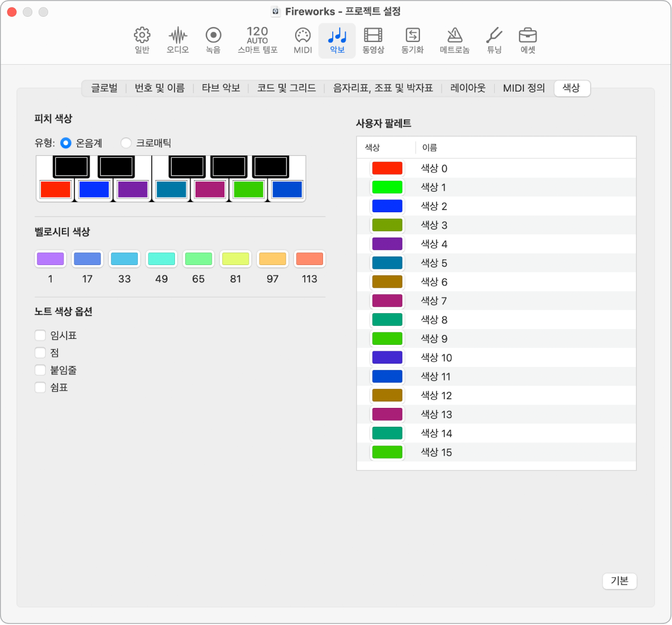Click the velocity color swatch above 65
This screenshot has width=672, height=625.
click(199, 259)
